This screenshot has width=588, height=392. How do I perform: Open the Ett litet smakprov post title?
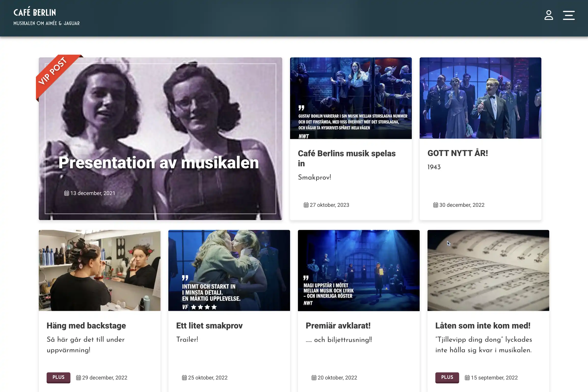pos(209,326)
